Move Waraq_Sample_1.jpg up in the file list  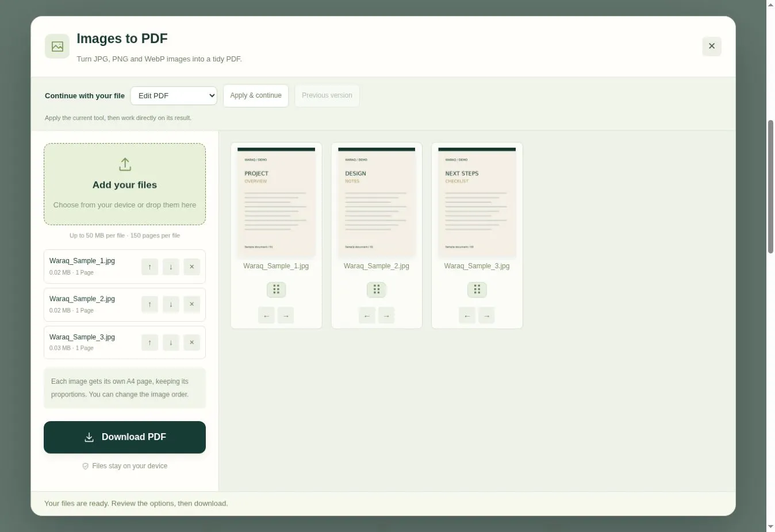(149, 267)
